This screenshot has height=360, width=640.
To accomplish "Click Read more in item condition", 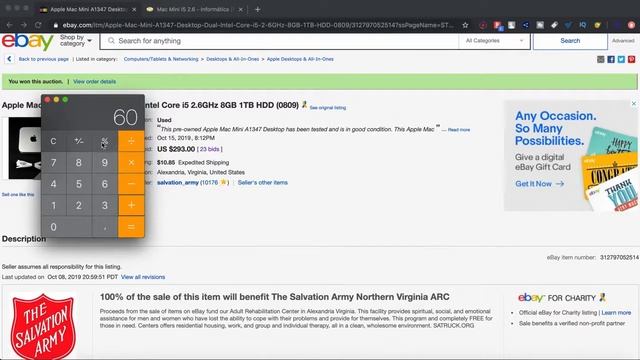I will pyautogui.click(x=459, y=130).
